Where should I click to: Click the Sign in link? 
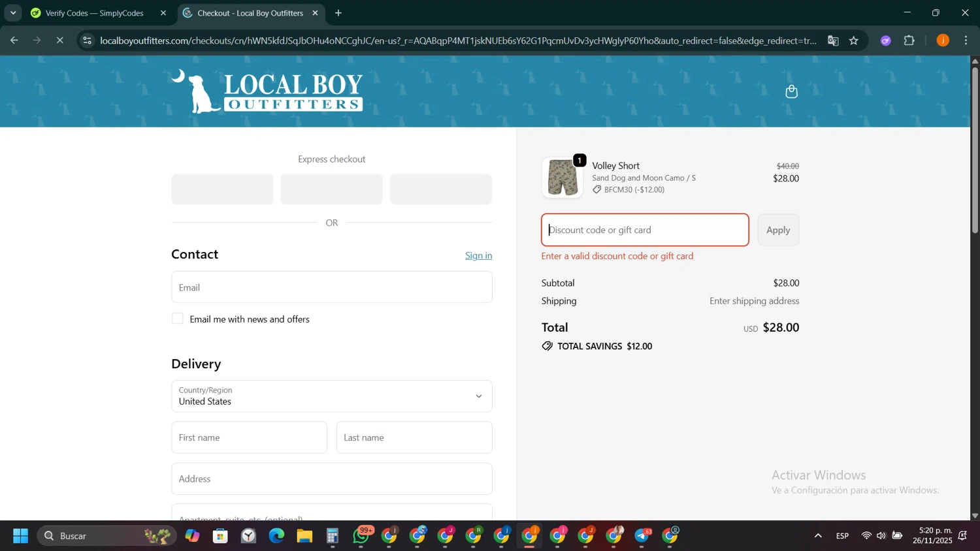[478, 255]
